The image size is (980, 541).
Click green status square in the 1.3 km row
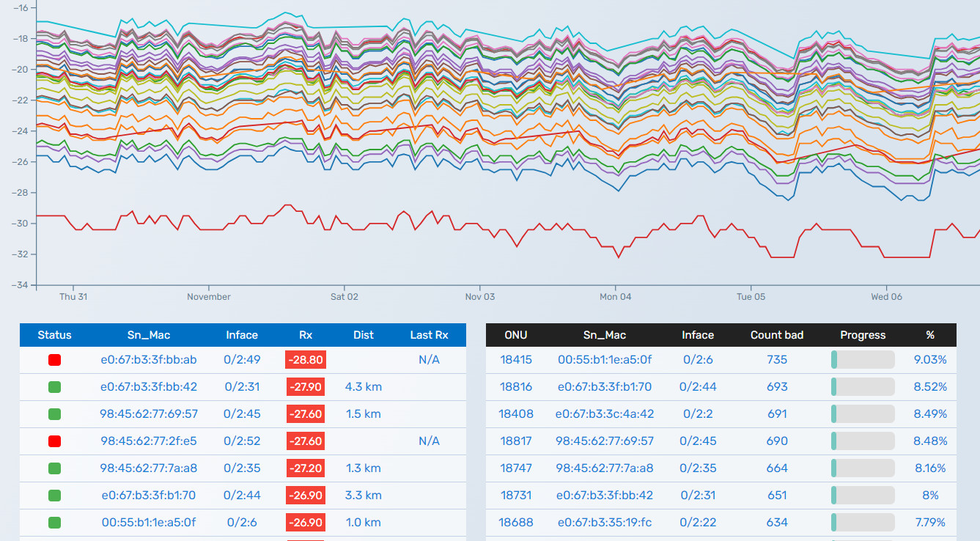(54, 468)
